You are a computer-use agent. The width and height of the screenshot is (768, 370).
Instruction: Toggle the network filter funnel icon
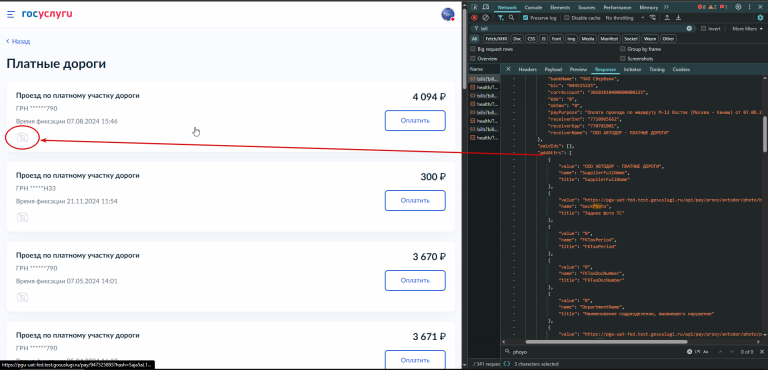click(x=501, y=18)
